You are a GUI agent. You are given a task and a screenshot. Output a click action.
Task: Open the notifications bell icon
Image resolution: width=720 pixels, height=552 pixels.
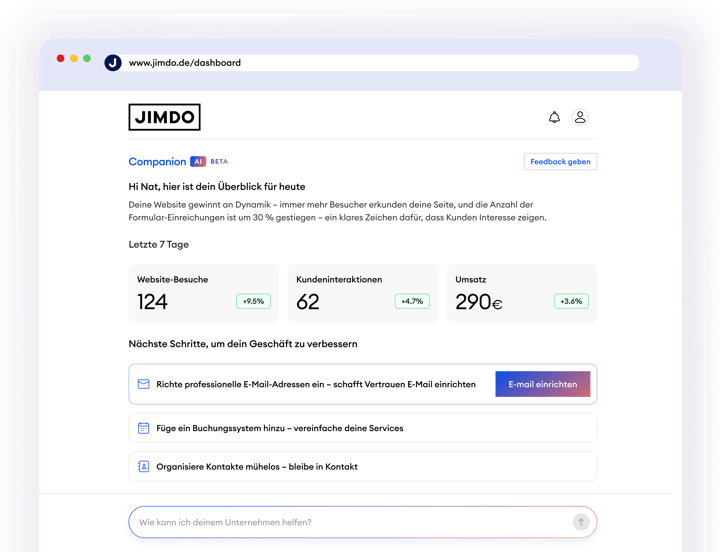pyautogui.click(x=554, y=118)
